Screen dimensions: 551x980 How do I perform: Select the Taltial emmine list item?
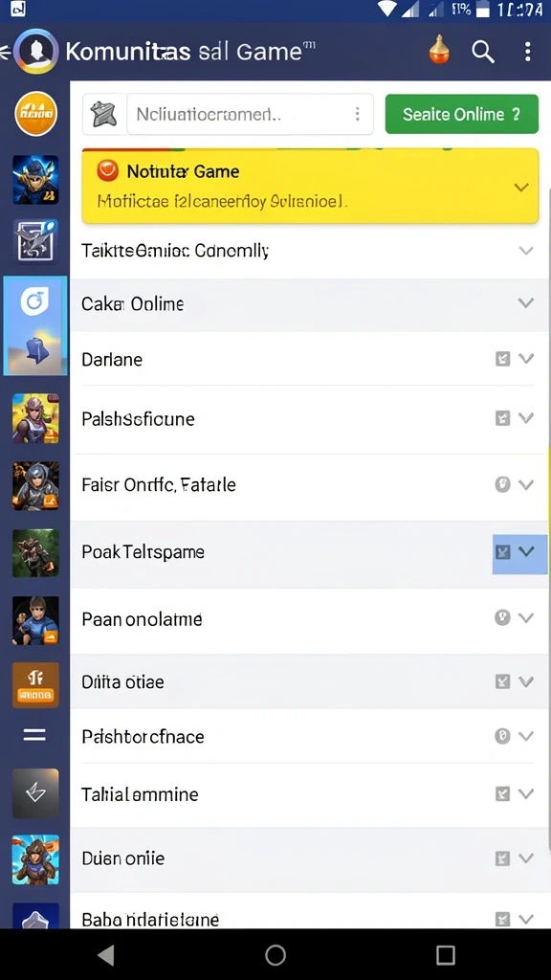click(x=309, y=794)
